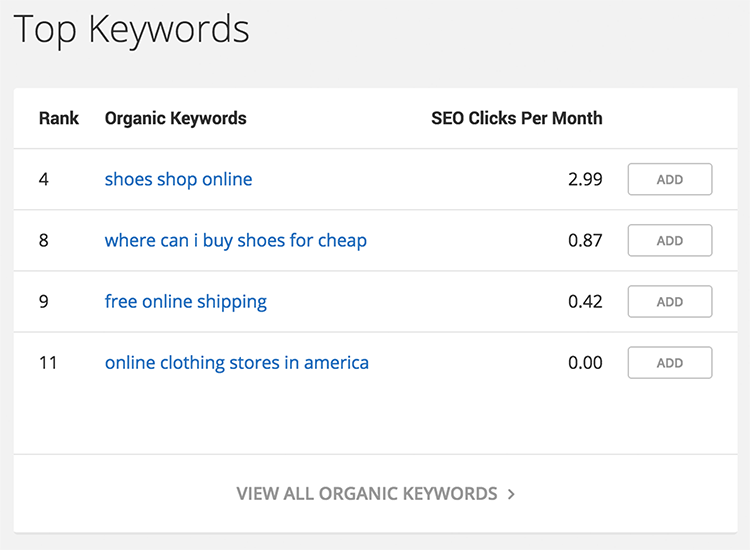
Task: Open 'online clothing stores in america' link
Action: (x=237, y=363)
